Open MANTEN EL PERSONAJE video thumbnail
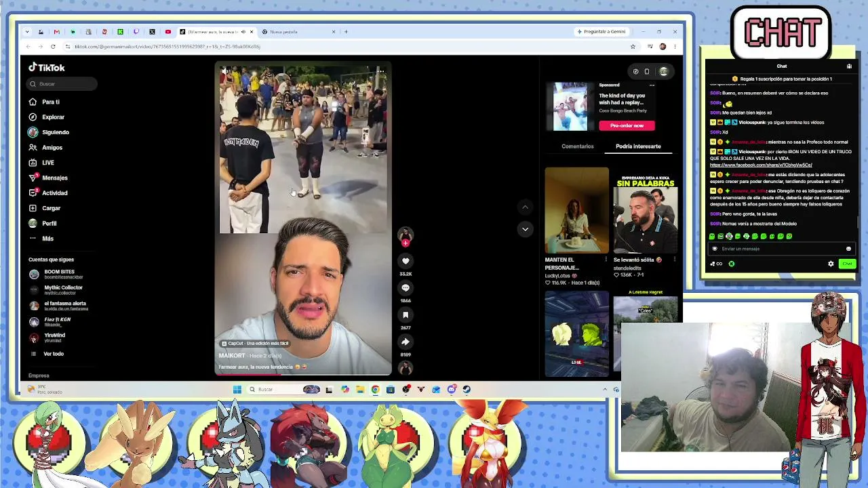868x488 pixels. click(577, 211)
